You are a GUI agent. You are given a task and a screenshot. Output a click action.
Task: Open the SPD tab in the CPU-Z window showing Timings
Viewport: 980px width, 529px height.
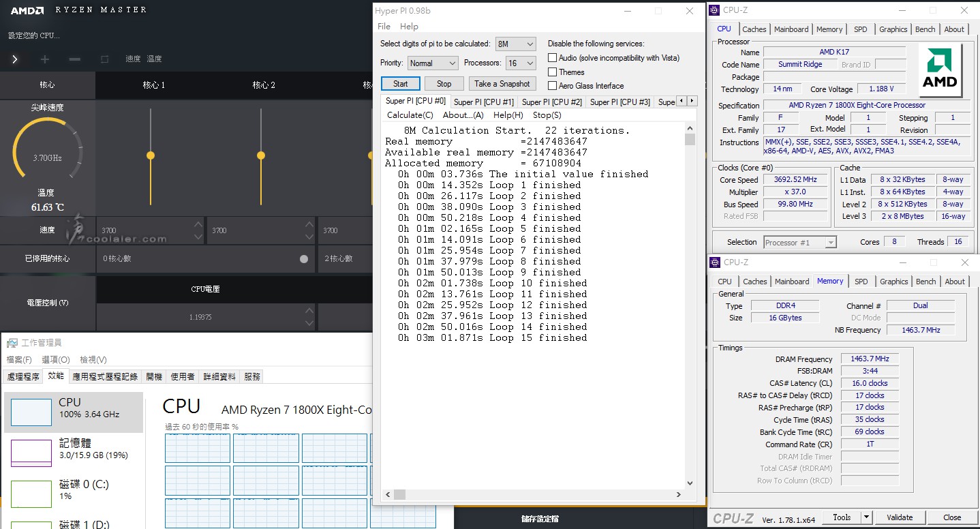pos(861,282)
